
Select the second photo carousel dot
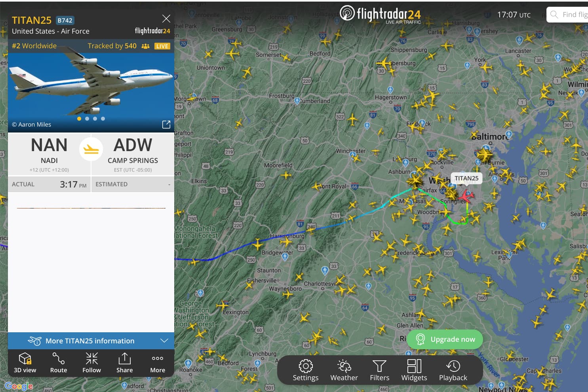[x=87, y=119]
